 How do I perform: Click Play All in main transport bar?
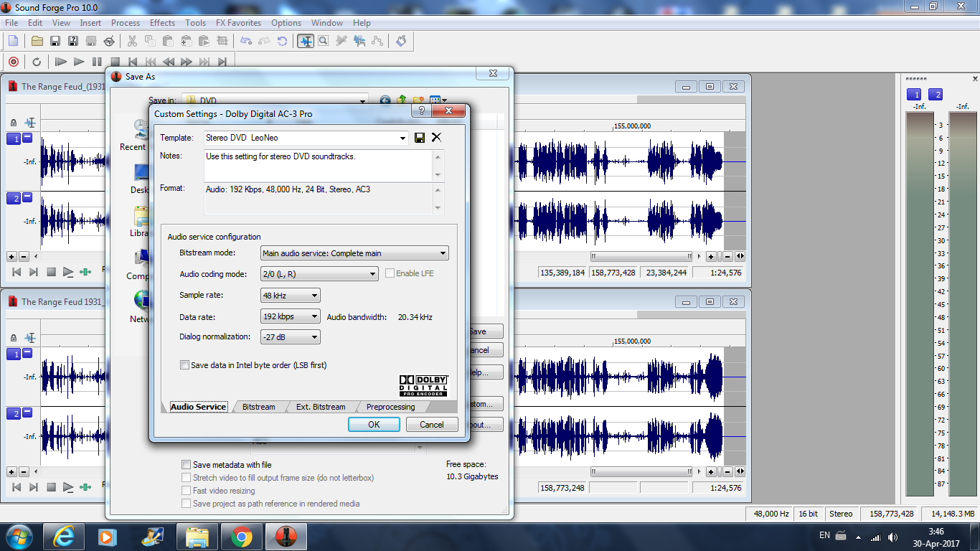[x=61, y=62]
